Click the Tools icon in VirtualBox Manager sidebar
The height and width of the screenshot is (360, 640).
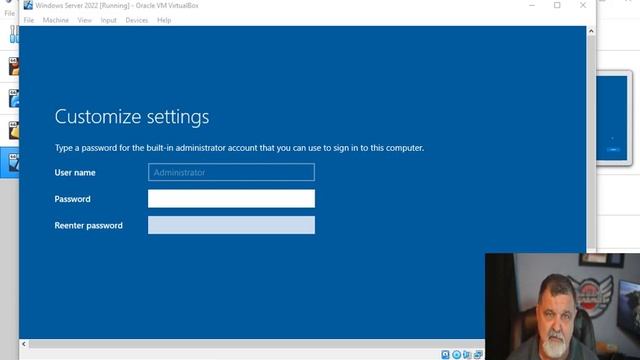click(13, 34)
